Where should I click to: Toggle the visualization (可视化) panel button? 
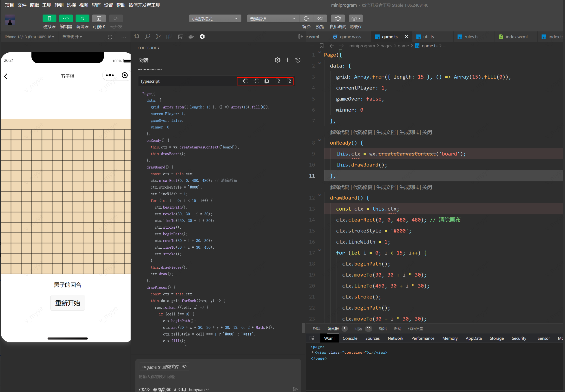pyautogui.click(x=99, y=18)
